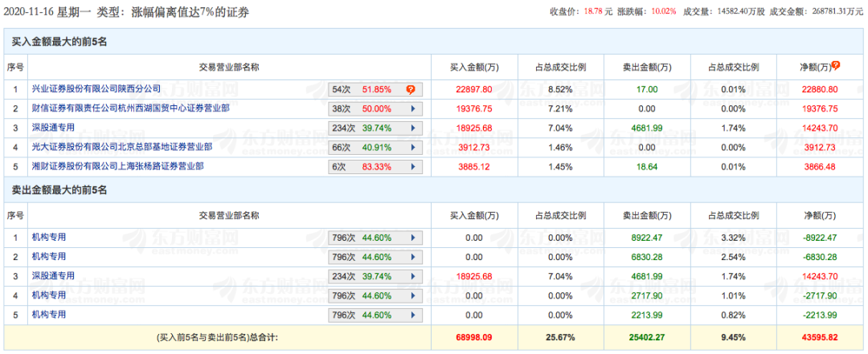The height and width of the screenshot is (354, 868).
Task: Click the arrow icon in 财信证券 row
Action: [412, 108]
